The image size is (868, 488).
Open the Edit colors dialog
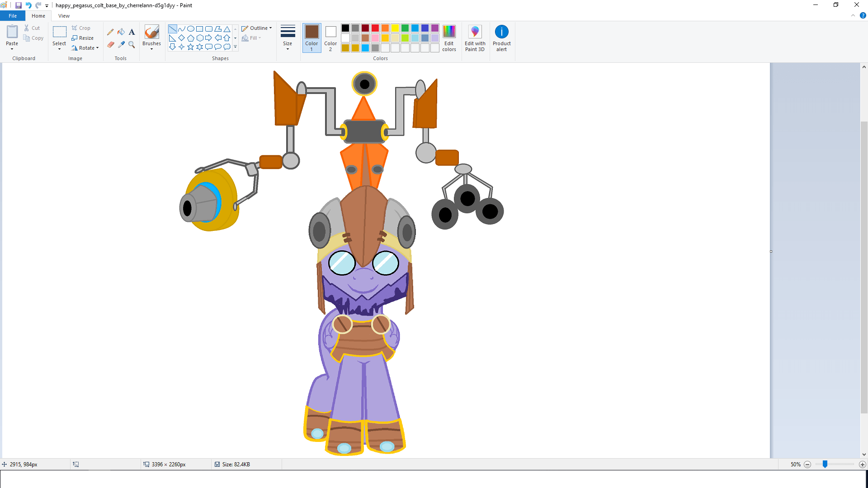[x=449, y=38]
